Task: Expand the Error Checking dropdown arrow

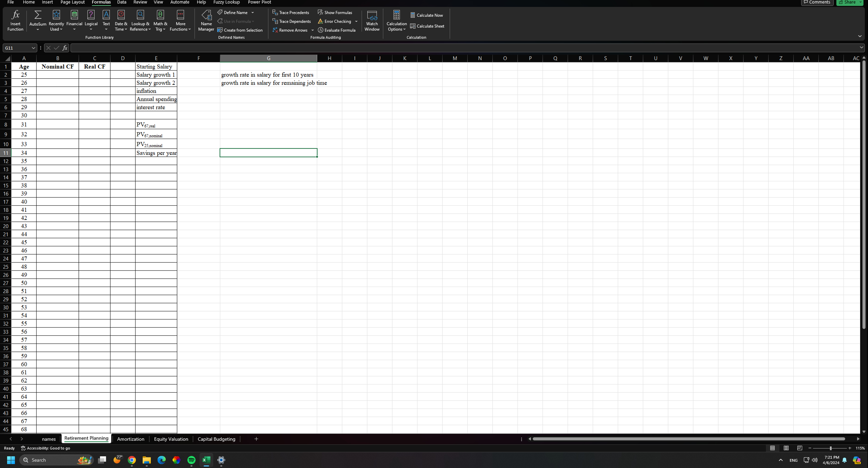Action: (x=356, y=21)
